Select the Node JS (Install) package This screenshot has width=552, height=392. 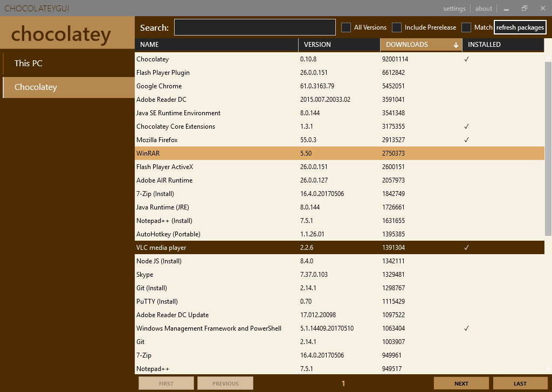(340, 261)
